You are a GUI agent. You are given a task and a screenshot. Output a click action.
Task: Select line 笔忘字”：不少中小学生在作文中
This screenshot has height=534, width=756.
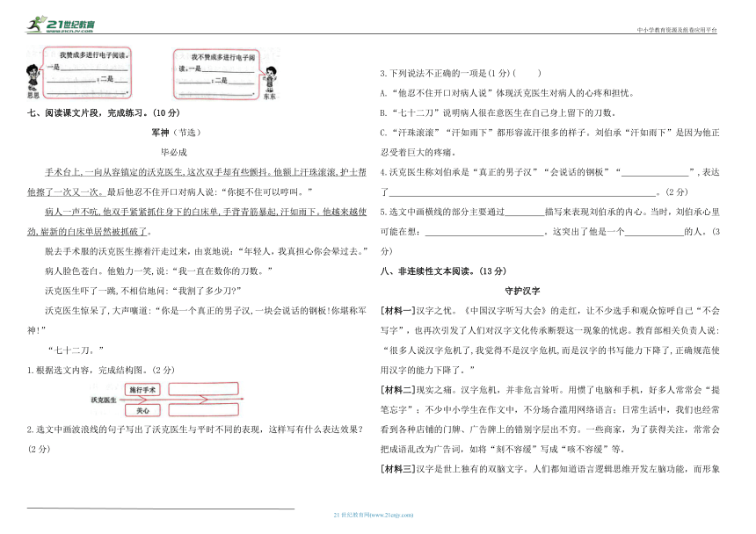549,409
